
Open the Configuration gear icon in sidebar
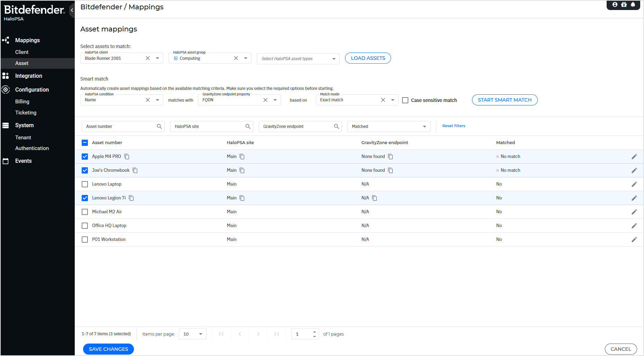pyautogui.click(x=6, y=90)
